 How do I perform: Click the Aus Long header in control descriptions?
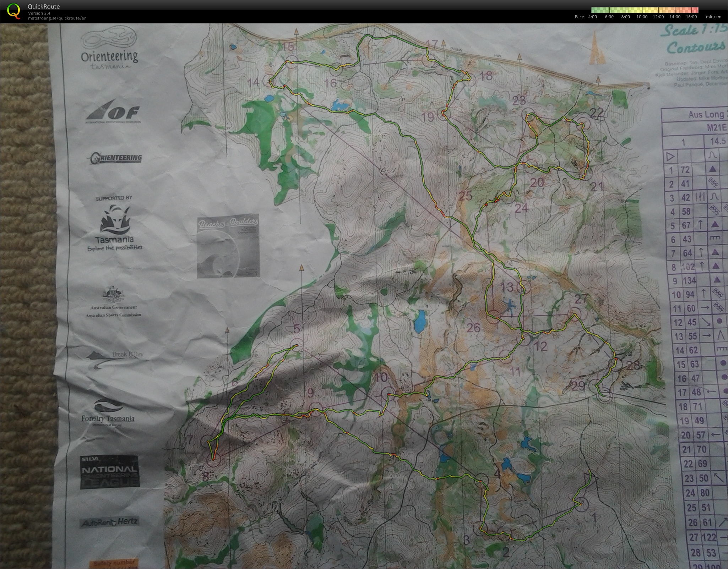[x=706, y=115]
